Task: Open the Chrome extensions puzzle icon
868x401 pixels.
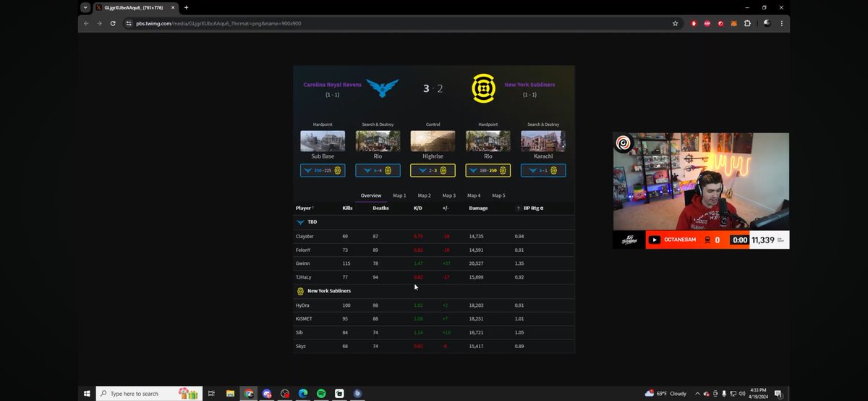Action: pos(747,23)
